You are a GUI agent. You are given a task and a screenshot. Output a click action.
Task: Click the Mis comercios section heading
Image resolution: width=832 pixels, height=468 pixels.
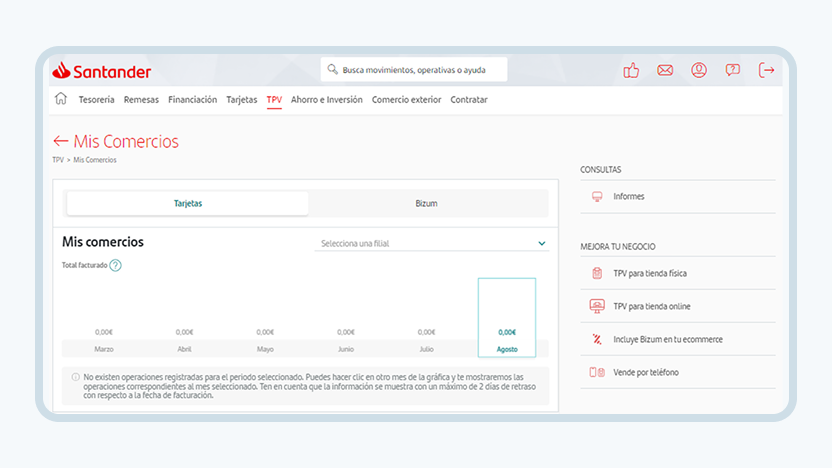click(103, 242)
